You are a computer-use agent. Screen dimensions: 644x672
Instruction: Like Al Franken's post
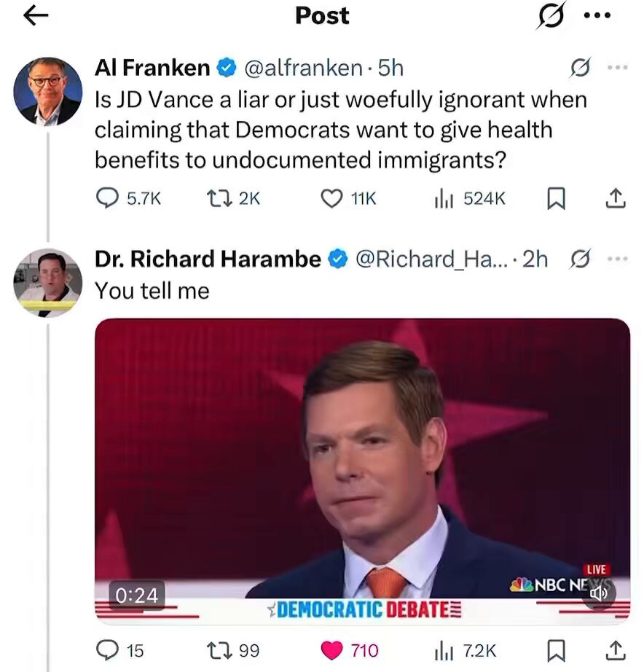(x=332, y=198)
